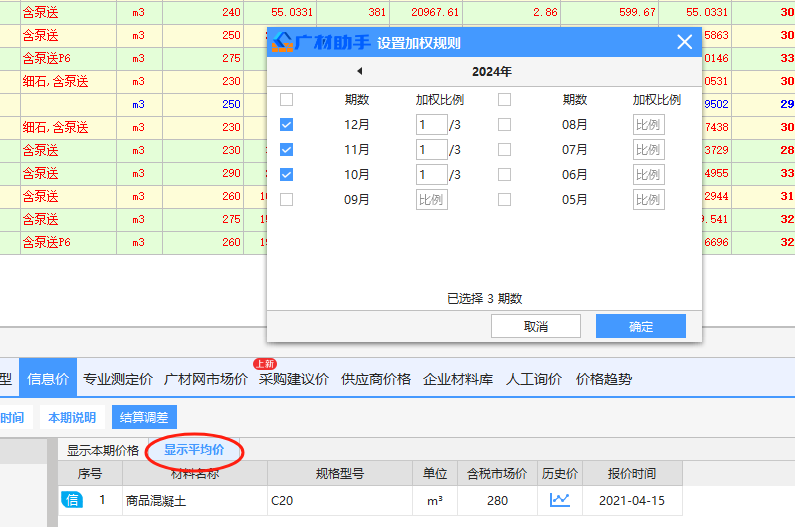The width and height of the screenshot is (795, 527).
Task: Toggle the select-all checkbox in right column
Action: 504,99
